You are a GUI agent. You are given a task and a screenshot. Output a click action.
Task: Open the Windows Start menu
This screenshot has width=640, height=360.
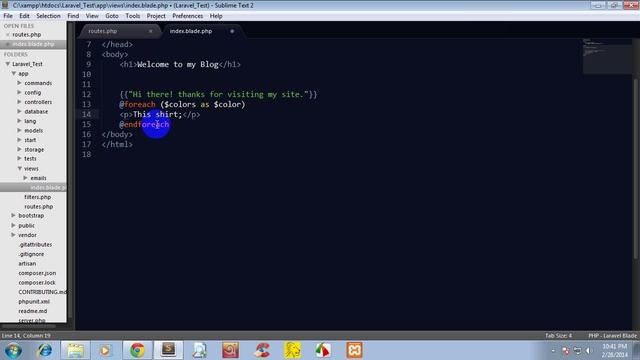tap(13, 350)
